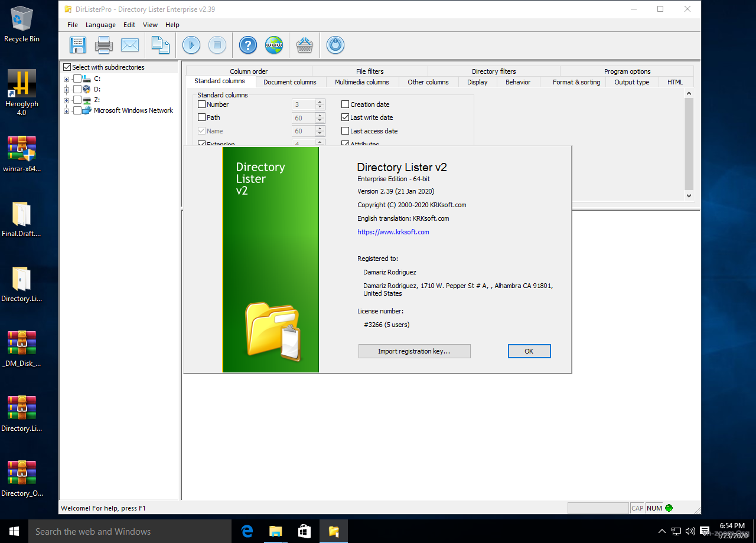Open the Action Center notification icon
756x543 pixels.
(x=704, y=531)
